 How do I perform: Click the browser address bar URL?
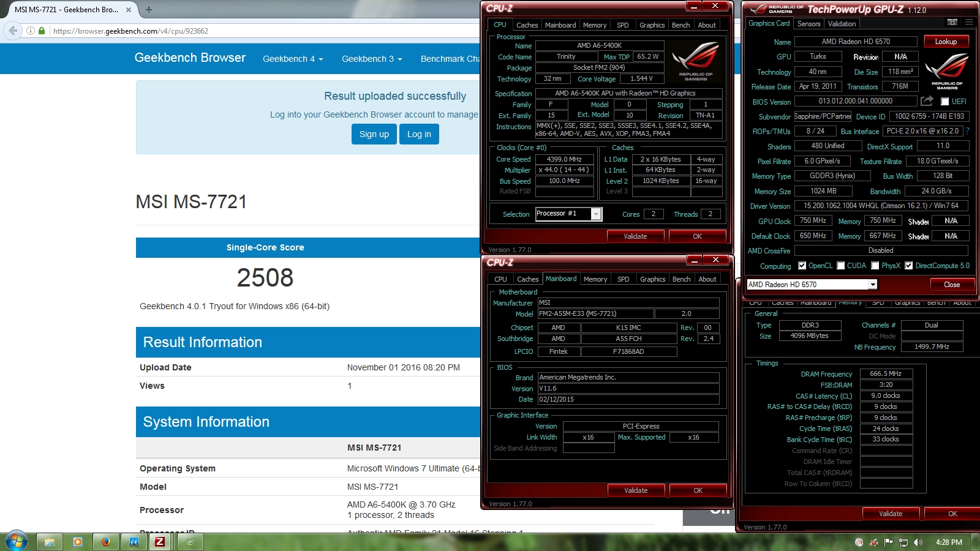130,31
